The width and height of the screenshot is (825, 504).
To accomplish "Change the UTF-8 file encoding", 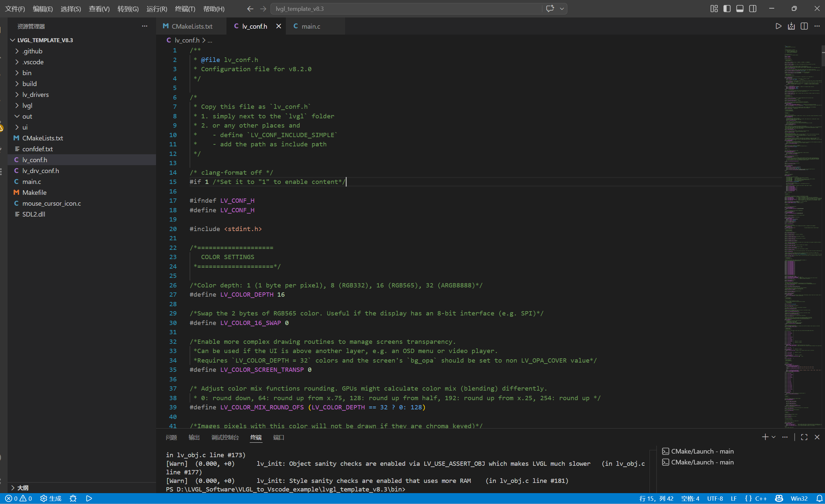I will tap(715, 498).
